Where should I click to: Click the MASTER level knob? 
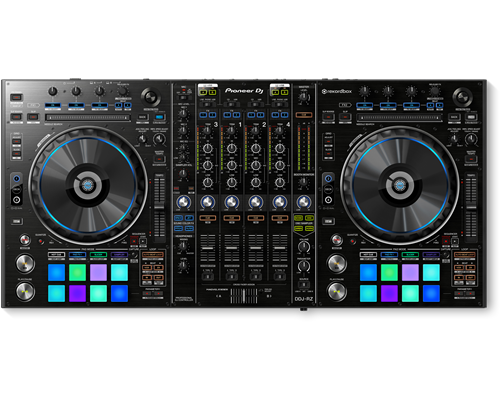tap(303, 97)
